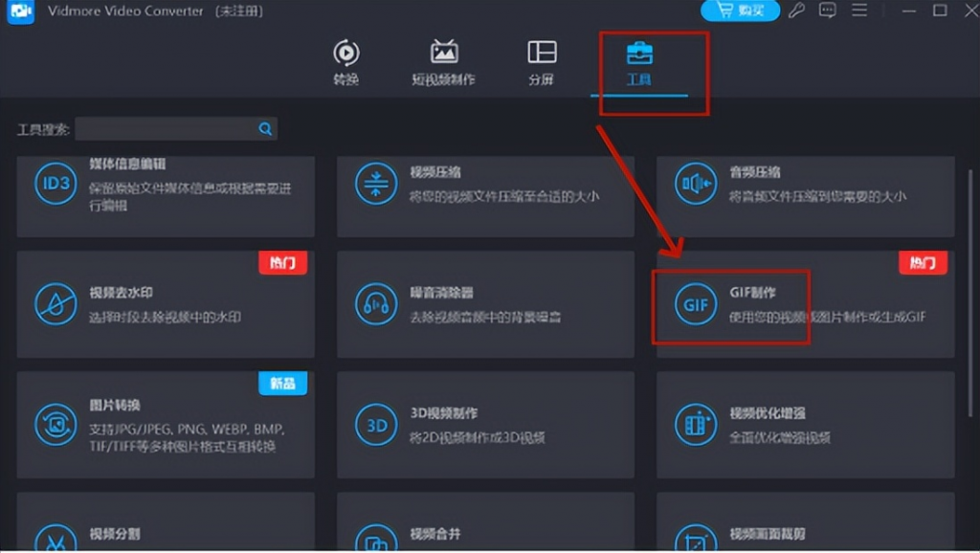Open the 3D视频制作 tool
The height and width of the screenshot is (553, 980).
483,423
